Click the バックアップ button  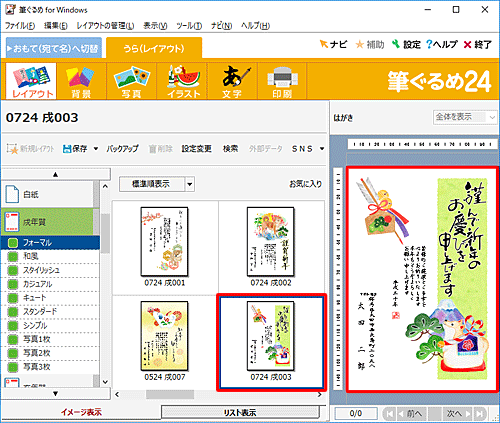(x=122, y=149)
